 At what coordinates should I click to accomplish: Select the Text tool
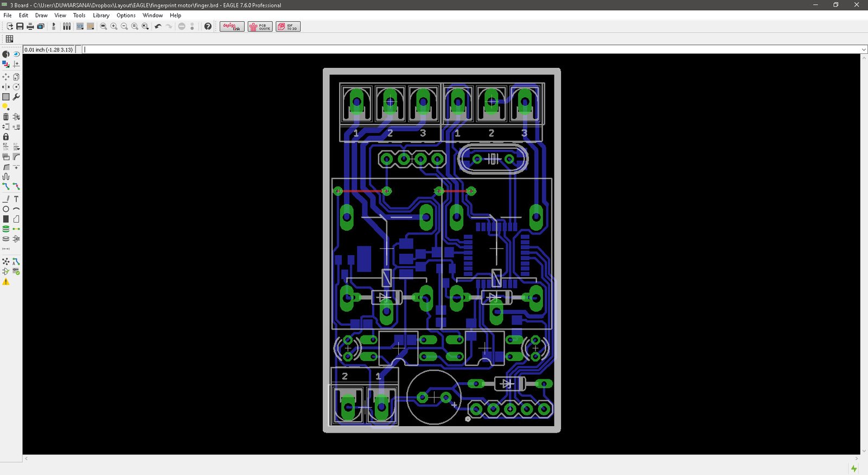pyautogui.click(x=16, y=199)
